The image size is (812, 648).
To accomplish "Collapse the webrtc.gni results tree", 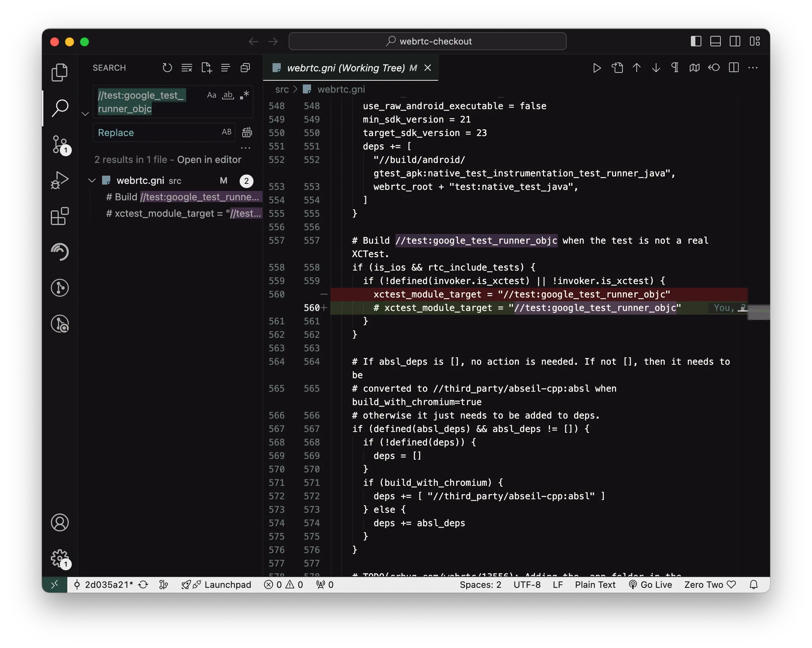I will click(x=92, y=181).
